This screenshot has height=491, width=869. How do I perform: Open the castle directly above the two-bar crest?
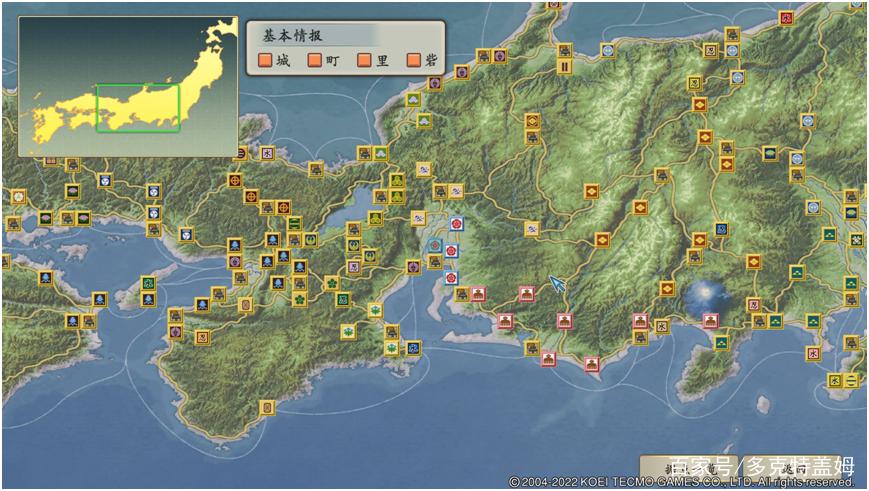point(565,50)
